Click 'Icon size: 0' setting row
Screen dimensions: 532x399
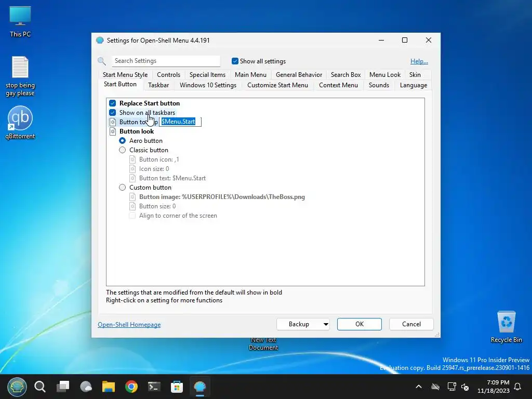[154, 169]
